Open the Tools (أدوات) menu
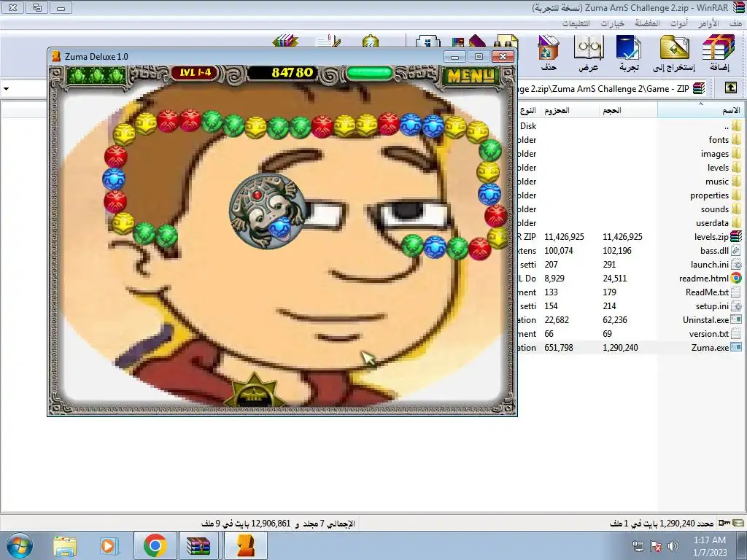This screenshot has width=747, height=560. (679, 23)
